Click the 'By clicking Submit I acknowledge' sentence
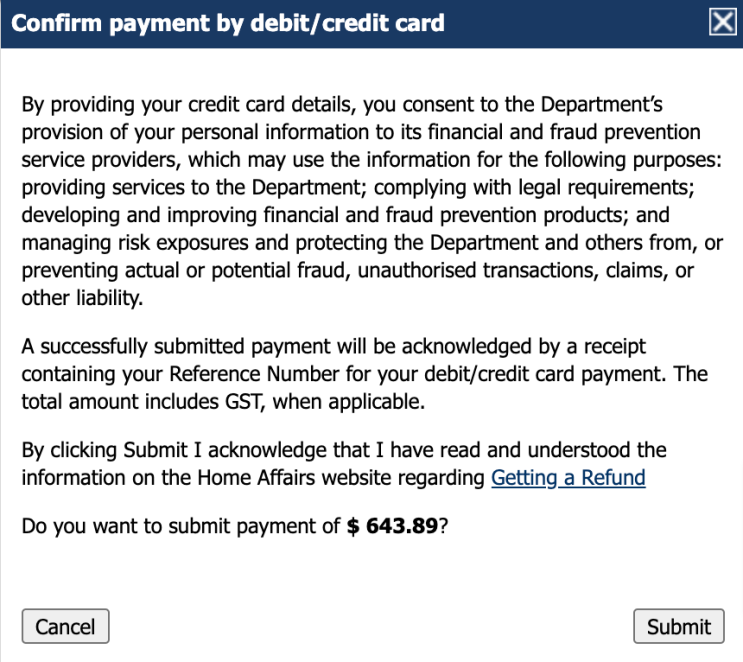 (x=344, y=464)
